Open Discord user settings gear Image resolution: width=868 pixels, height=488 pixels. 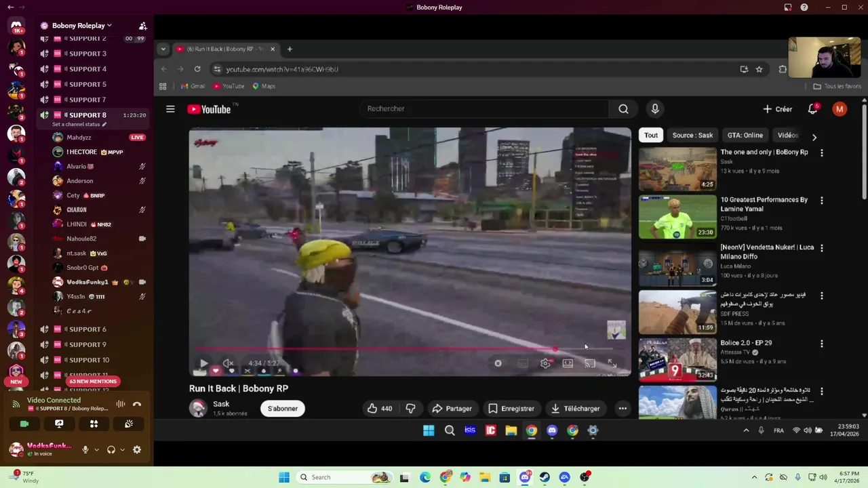point(137,449)
